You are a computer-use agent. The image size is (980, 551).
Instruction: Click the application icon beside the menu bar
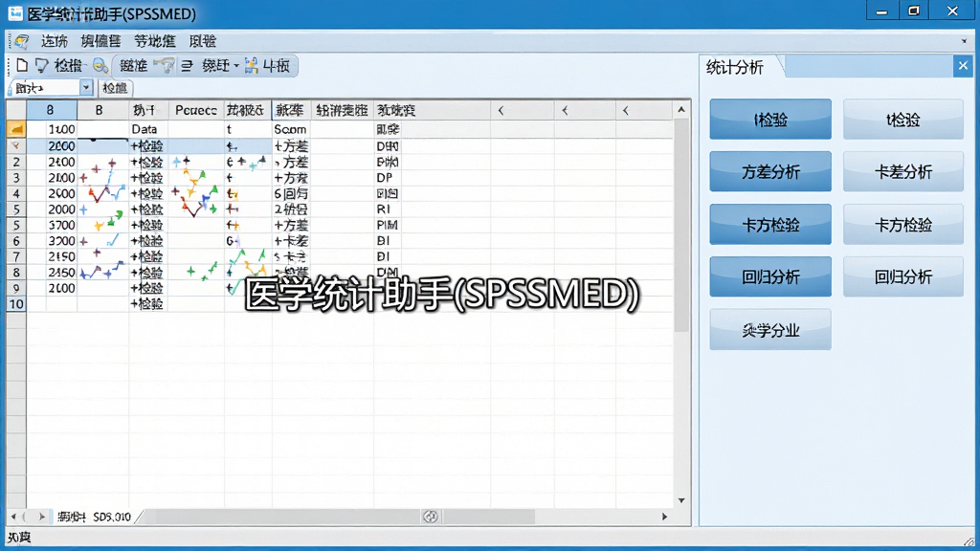[x=21, y=41]
